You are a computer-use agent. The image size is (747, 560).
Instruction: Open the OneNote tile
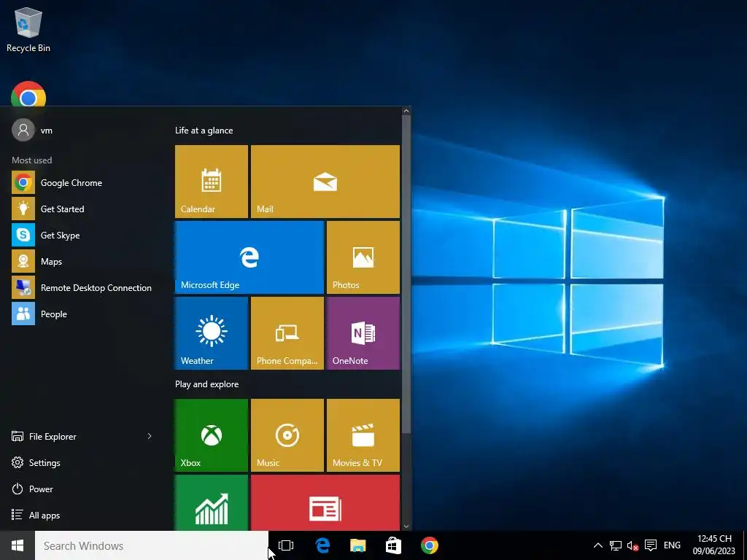[x=363, y=332]
